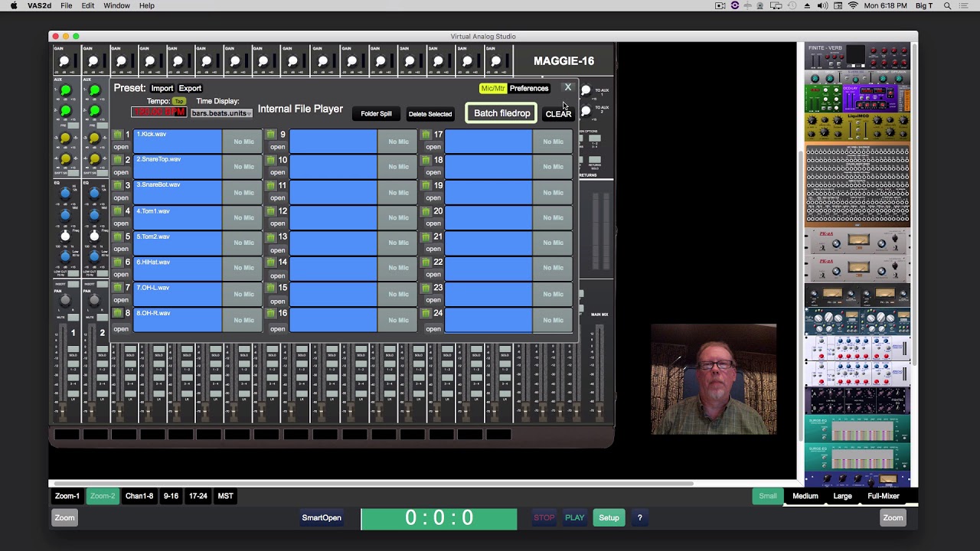
Task: Click the trash icon for file slot 7
Action: pos(118,288)
